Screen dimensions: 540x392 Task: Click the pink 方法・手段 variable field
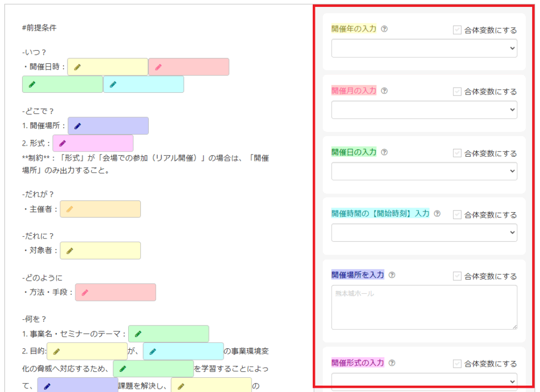(x=115, y=292)
